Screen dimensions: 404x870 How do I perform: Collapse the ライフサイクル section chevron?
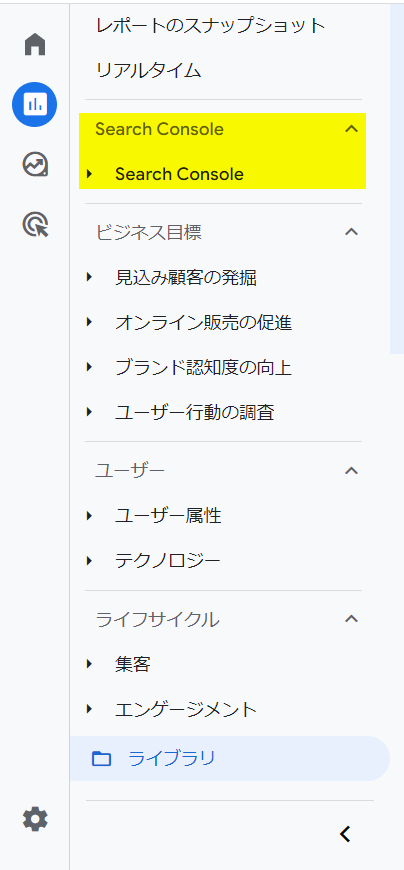click(x=351, y=619)
